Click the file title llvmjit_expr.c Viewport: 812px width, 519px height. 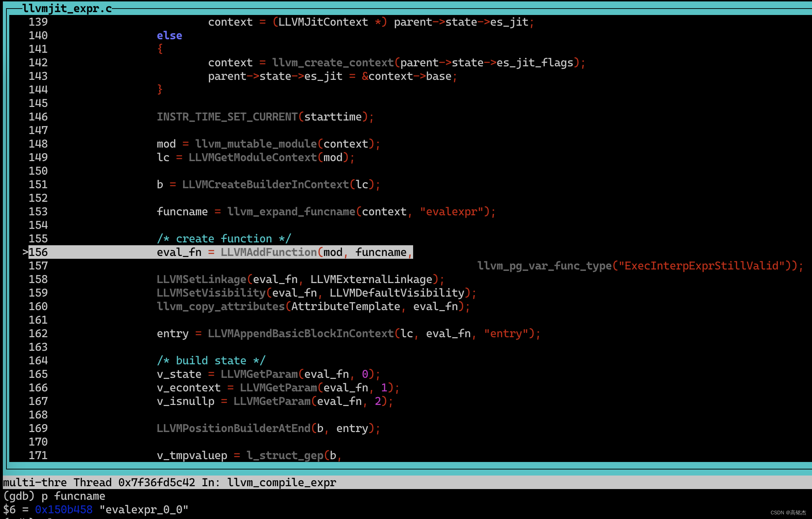click(67, 8)
